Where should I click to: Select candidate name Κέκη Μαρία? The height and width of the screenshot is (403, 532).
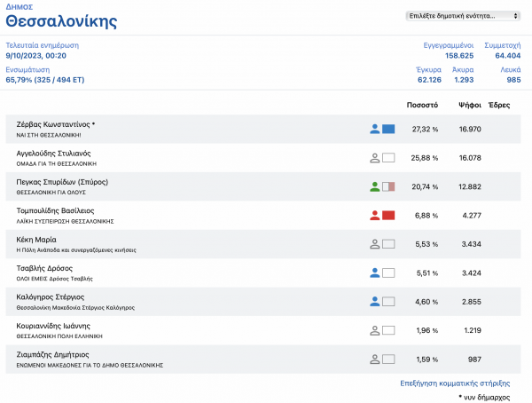tap(36, 240)
